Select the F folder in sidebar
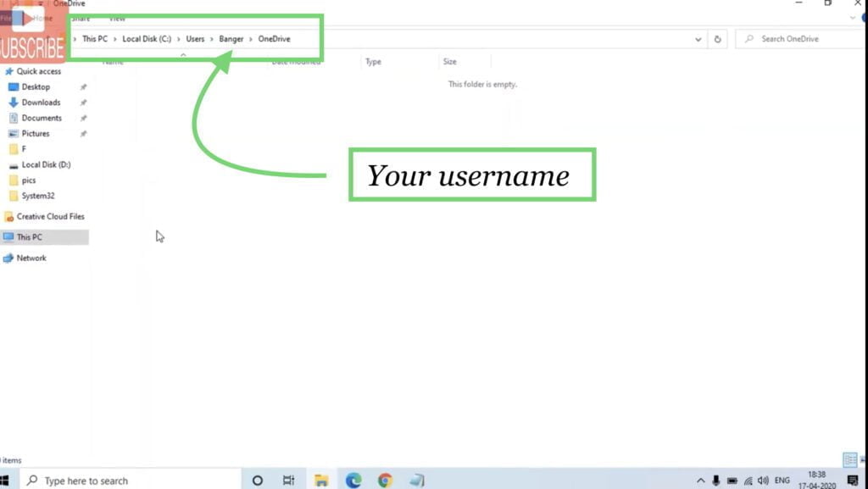868x489 pixels. (x=23, y=149)
